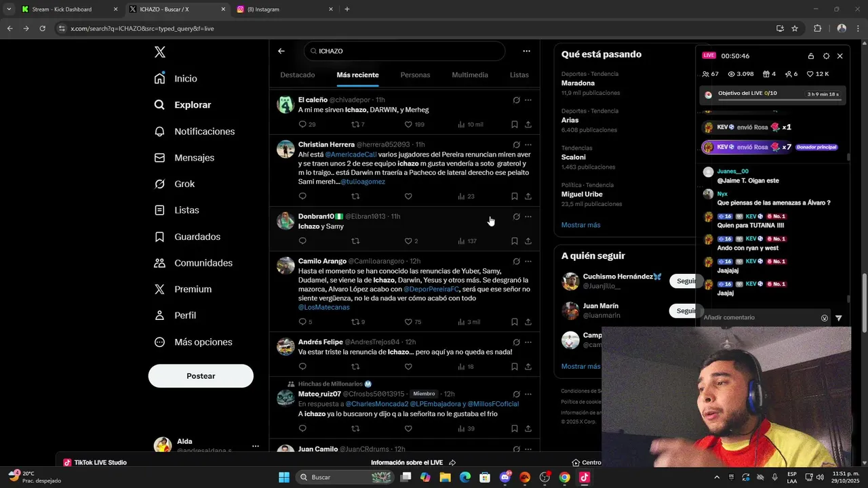Like Mateo_ruiz07's post
The height and width of the screenshot is (488, 868).
tap(408, 428)
